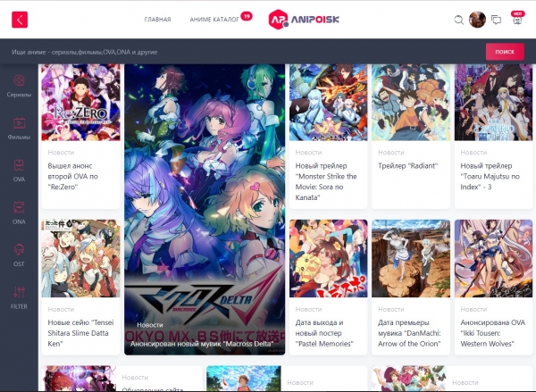Read 'Вышел анонс второй OVA по Re:Zero' news
This screenshot has height=392, width=536.
coord(73,176)
